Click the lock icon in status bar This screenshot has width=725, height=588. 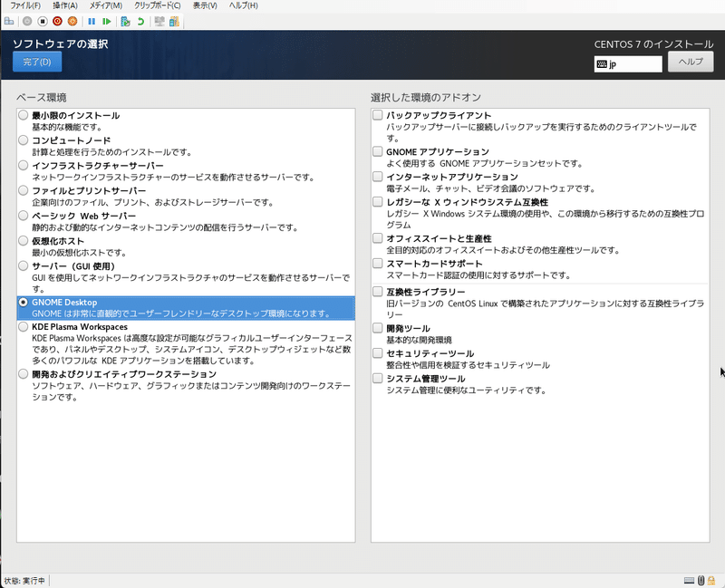[712, 579]
